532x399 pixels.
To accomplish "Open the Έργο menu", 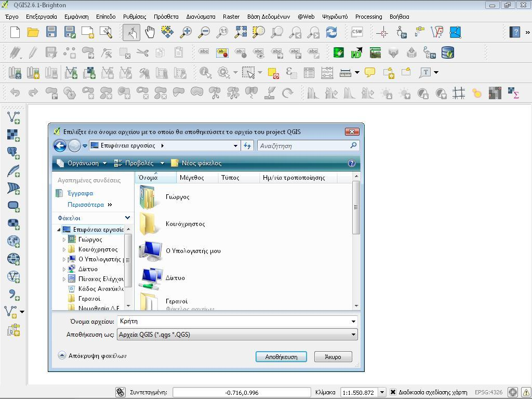I will pyautogui.click(x=12, y=17).
